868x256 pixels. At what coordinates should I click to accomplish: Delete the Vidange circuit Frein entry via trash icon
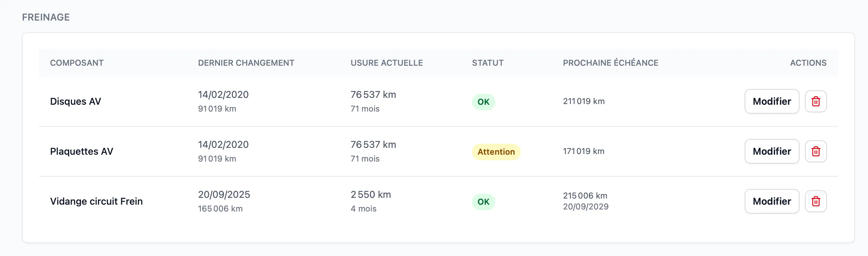[816, 201]
